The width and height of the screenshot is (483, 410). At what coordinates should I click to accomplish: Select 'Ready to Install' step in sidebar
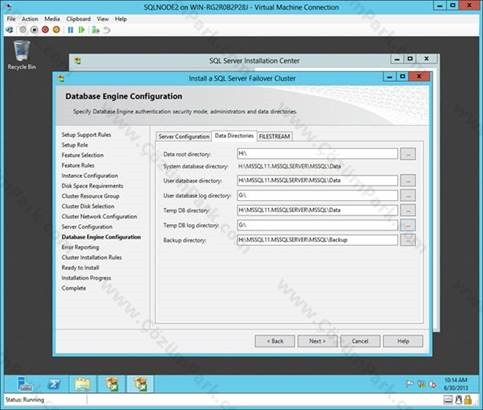[80, 268]
